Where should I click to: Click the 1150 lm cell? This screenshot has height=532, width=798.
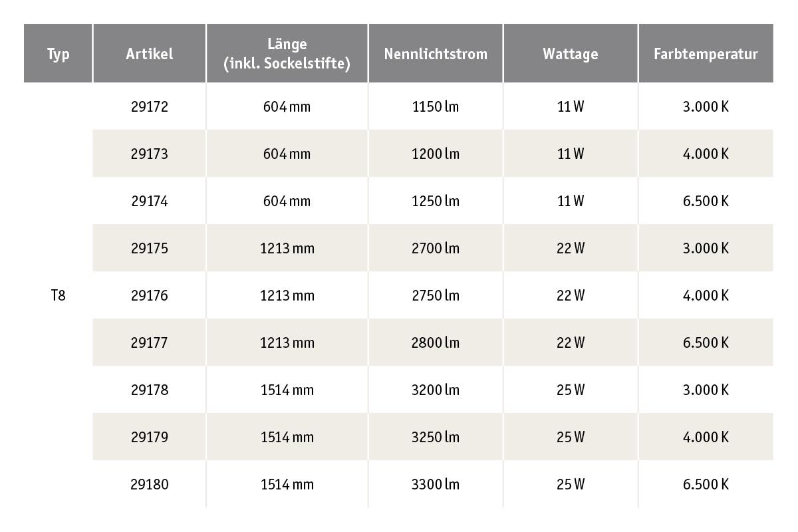pyautogui.click(x=436, y=106)
